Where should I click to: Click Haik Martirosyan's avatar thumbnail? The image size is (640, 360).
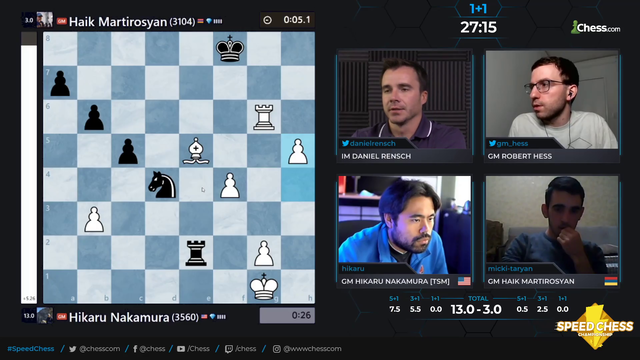(44, 20)
